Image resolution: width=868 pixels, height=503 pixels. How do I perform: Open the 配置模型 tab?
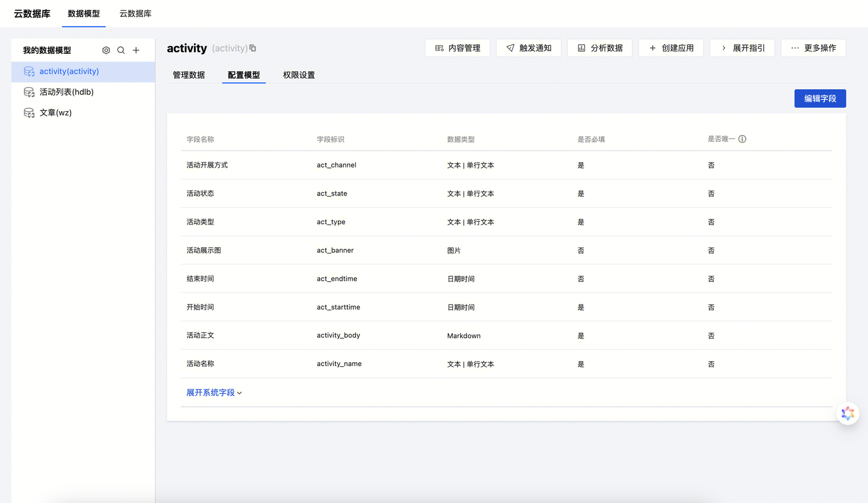(x=244, y=75)
